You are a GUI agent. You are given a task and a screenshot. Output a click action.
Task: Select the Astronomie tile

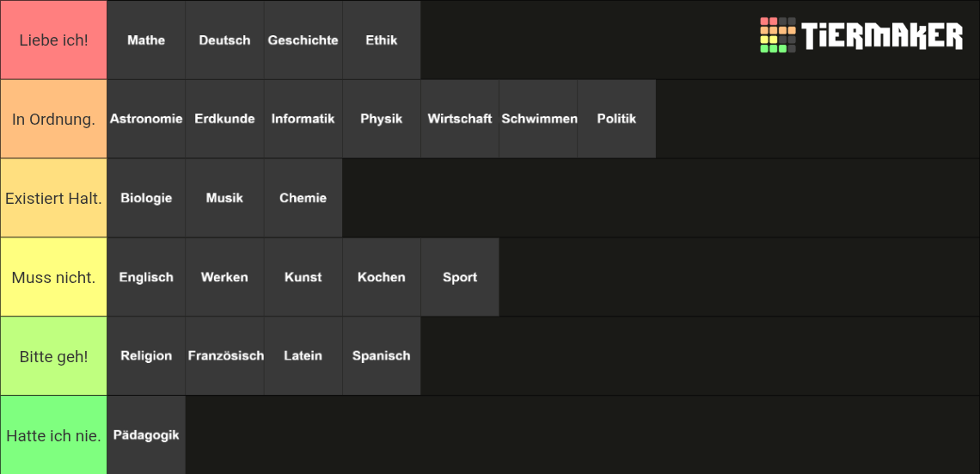pos(146,119)
